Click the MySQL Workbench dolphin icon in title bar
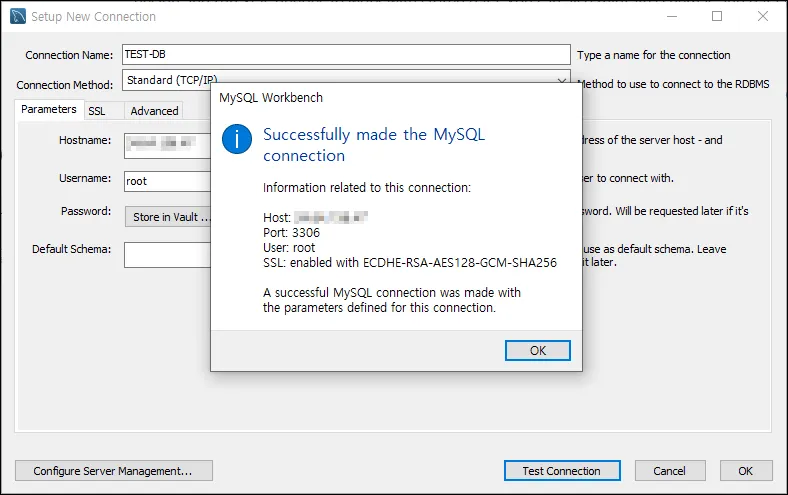This screenshot has height=495, width=788. (x=18, y=17)
